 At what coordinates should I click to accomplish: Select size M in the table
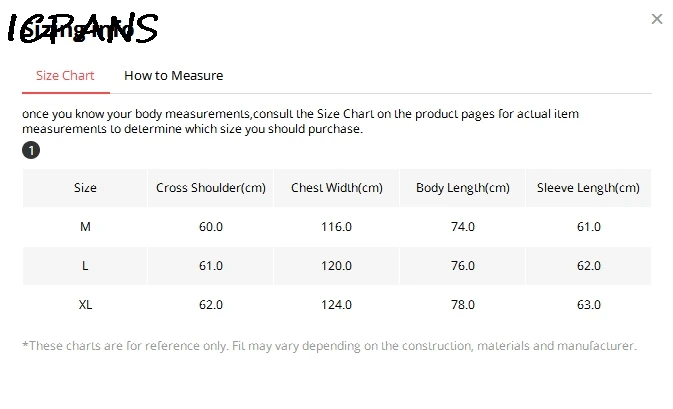click(x=85, y=227)
